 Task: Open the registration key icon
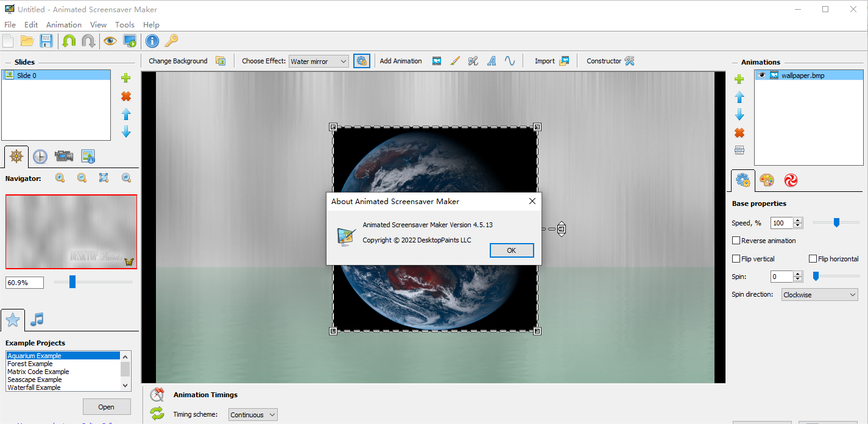click(171, 41)
